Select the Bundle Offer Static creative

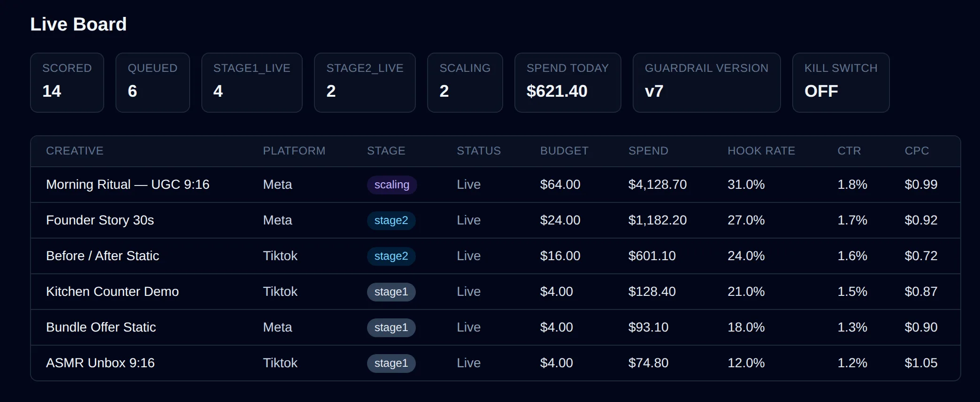point(101,327)
